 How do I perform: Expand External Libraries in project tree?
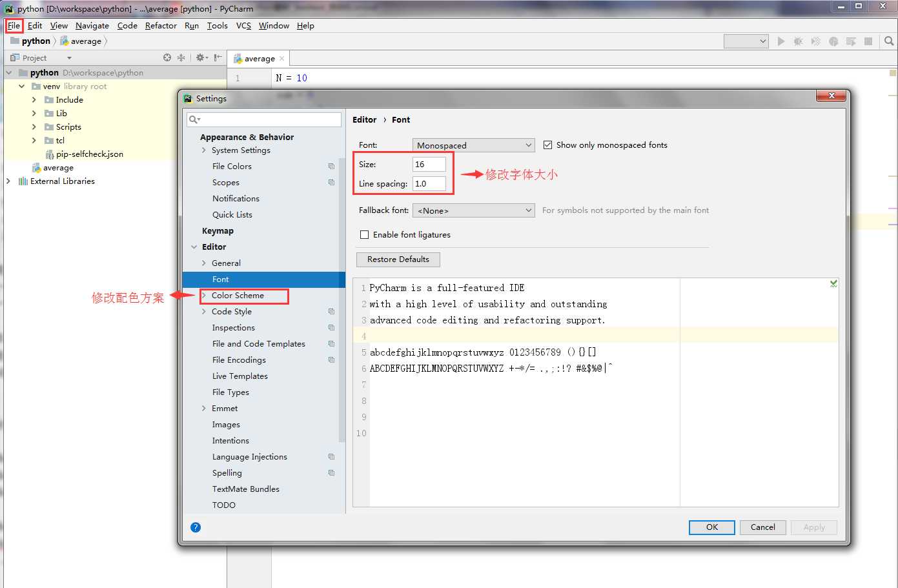coord(8,181)
